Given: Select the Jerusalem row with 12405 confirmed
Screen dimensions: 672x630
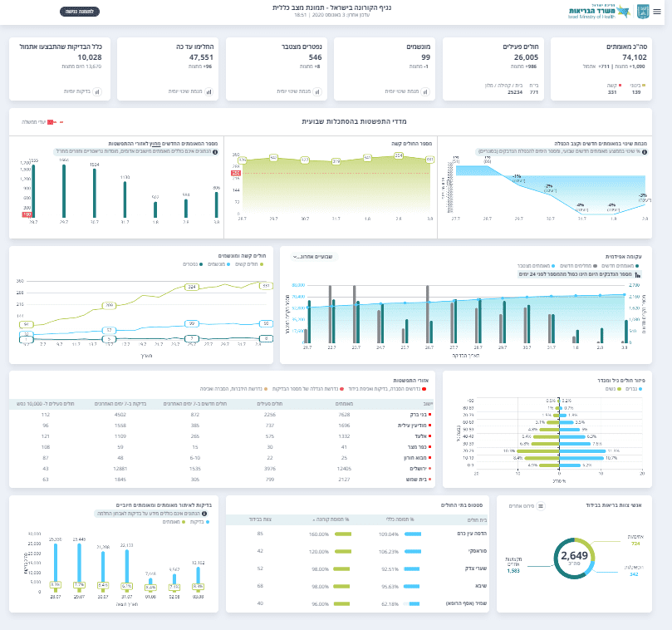Looking at the screenshot, I should 222,469.
